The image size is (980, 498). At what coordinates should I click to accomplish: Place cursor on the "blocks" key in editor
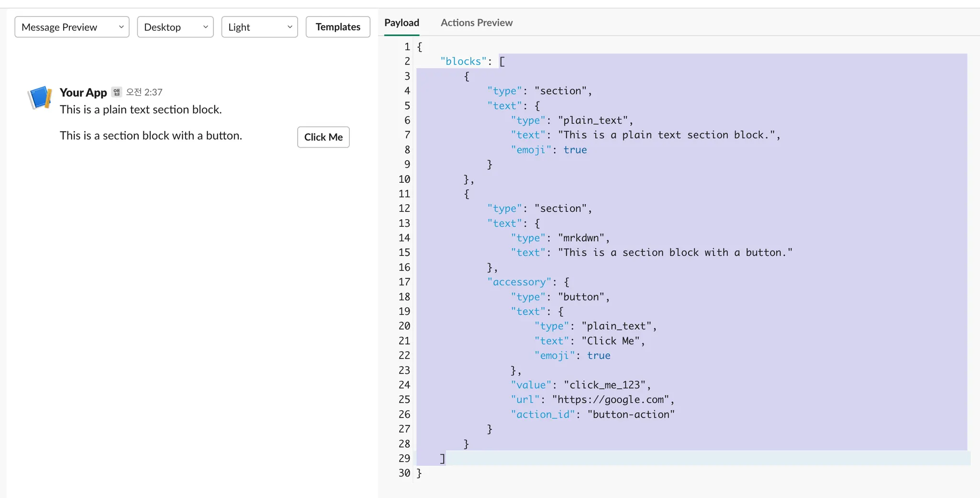(x=463, y=61)
